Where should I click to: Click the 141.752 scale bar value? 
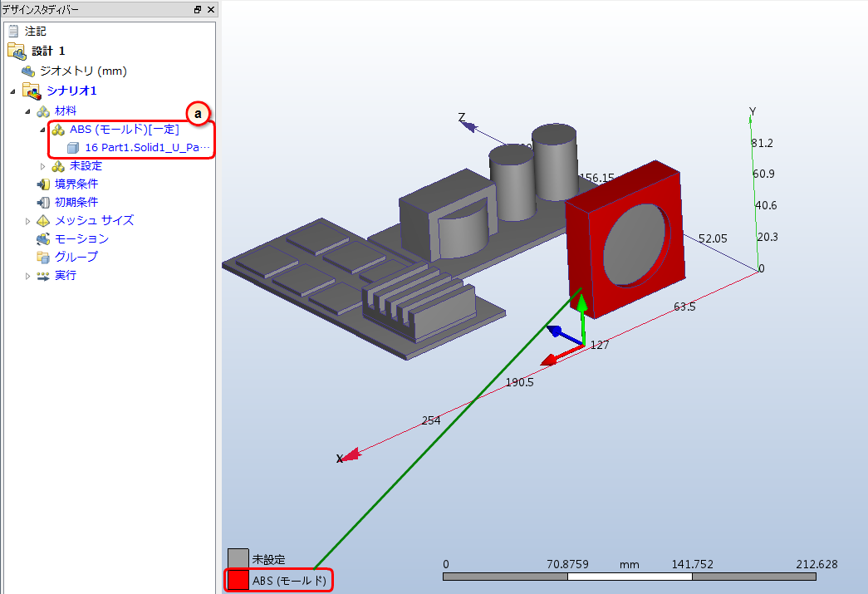(693, 564)
